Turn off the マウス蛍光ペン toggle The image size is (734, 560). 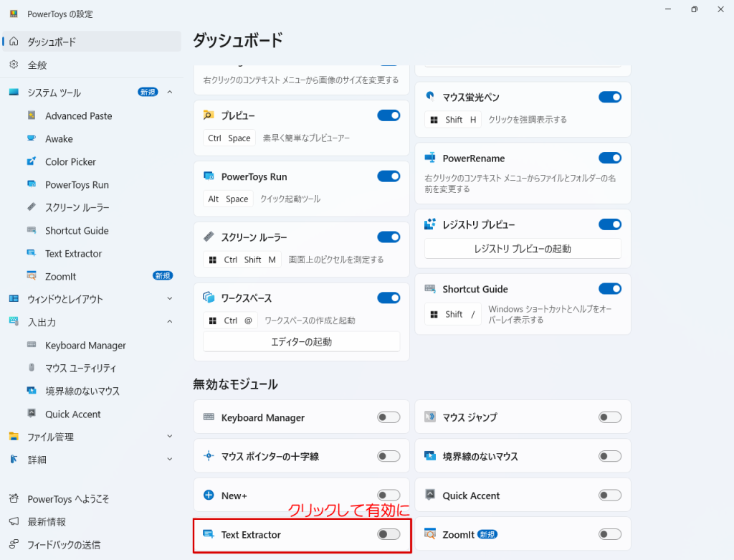[x=610, y=97]
